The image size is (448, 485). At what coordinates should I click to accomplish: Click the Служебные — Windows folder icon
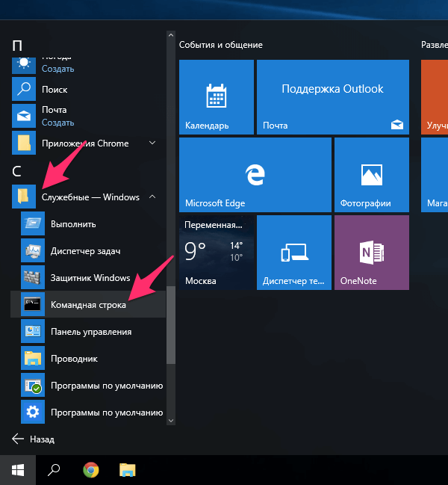click(24, 197)
